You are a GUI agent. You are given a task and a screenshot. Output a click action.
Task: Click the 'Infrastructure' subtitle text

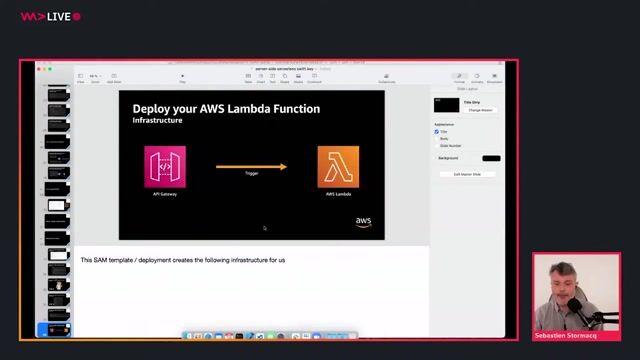[x=157, y=120]
